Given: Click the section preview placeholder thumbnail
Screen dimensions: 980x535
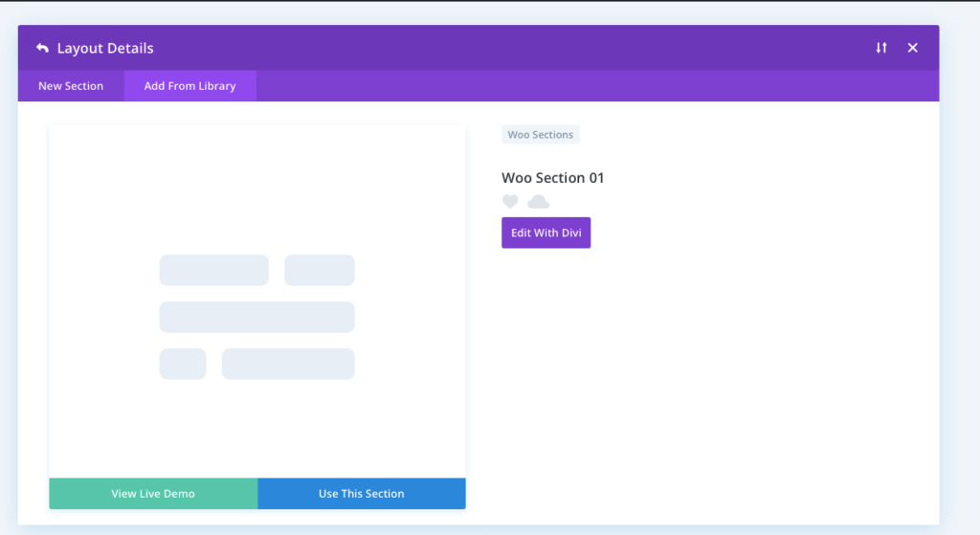Looking at the screenshot, I should tap(256, 301).
